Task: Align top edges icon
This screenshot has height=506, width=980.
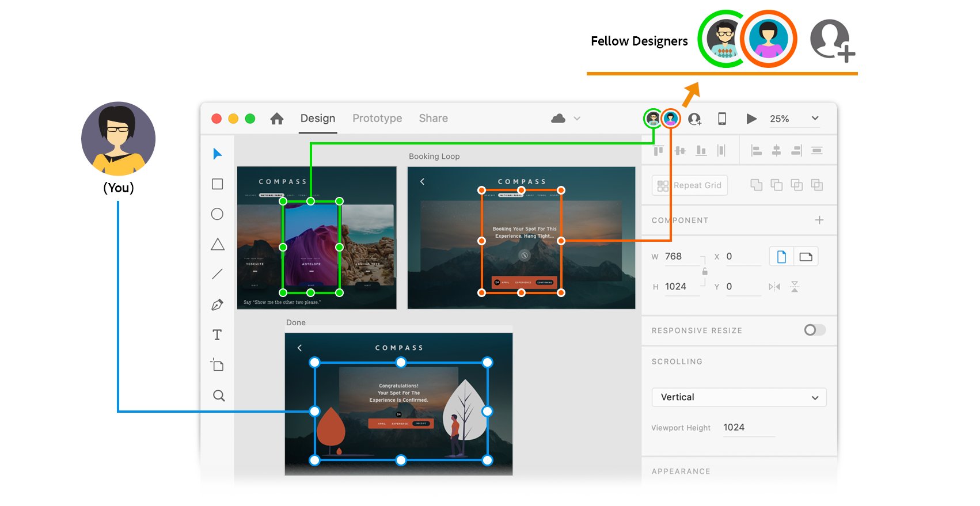Action: pos(658,151)
